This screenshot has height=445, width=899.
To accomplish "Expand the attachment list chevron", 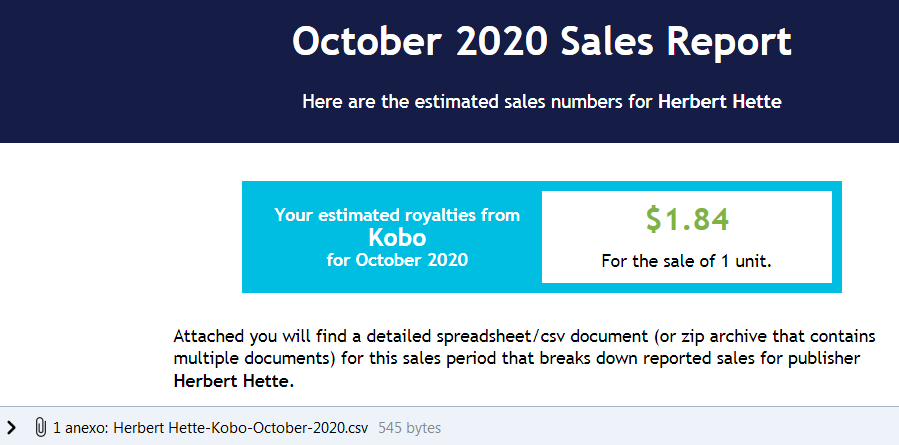I will (x=11, y=427).
